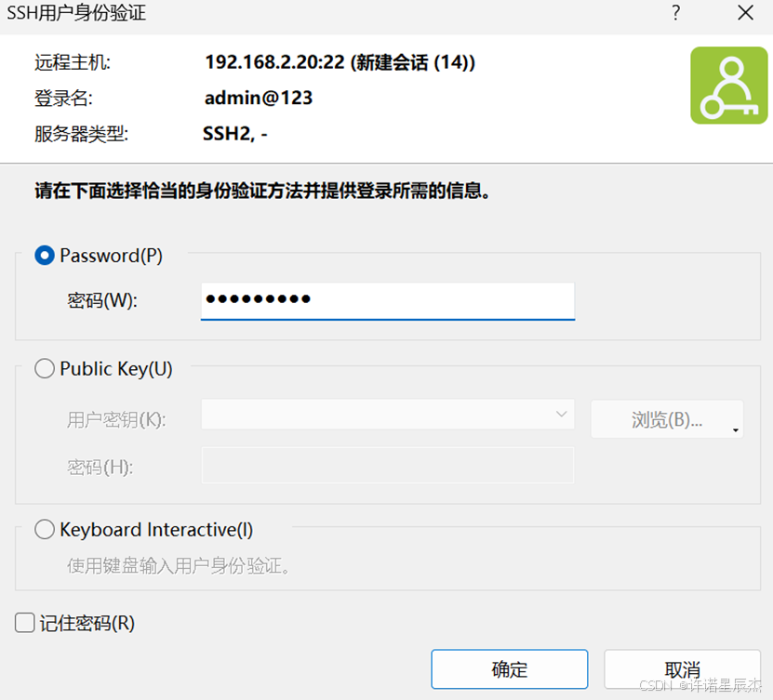Expand the user key selection combo box
Image resolution: width=773 pixels, height=700 pixels.
point(561,416)
